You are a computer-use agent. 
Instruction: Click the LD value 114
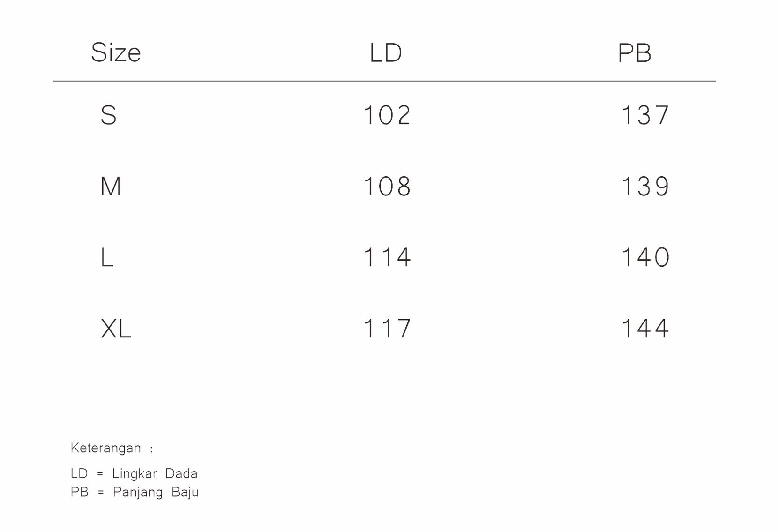coord(387,257)
